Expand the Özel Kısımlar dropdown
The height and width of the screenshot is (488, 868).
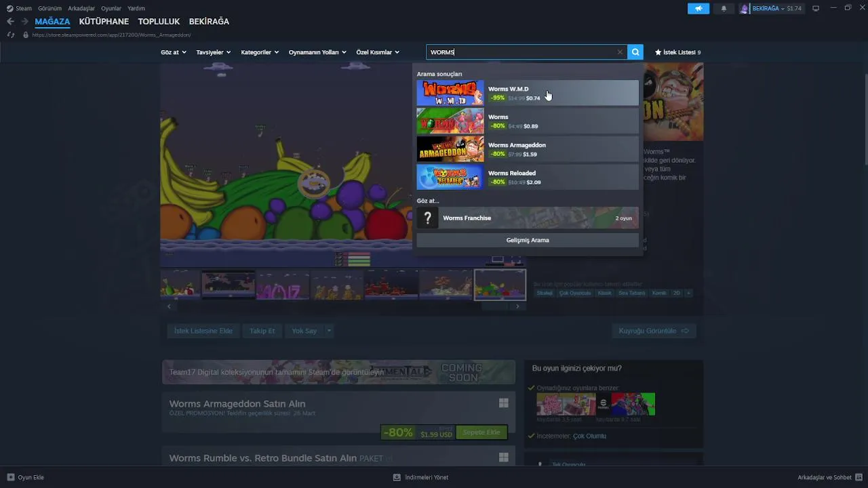[378, 52]
